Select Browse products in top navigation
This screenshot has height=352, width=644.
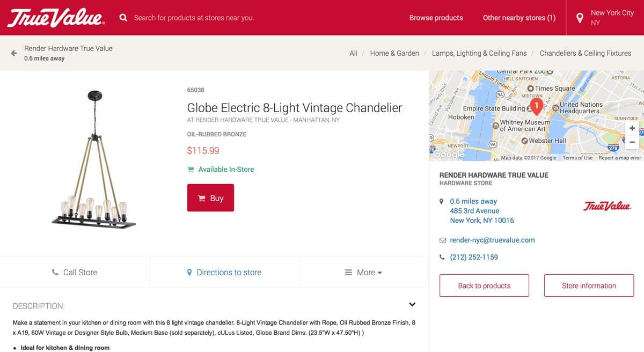[x=436, y=18]
